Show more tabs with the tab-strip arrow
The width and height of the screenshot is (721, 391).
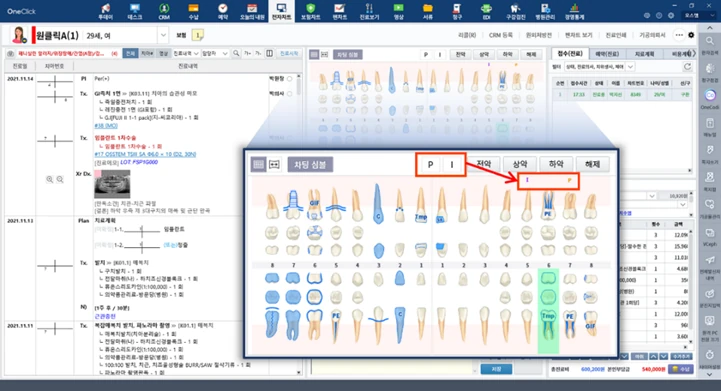click(694, 53)
